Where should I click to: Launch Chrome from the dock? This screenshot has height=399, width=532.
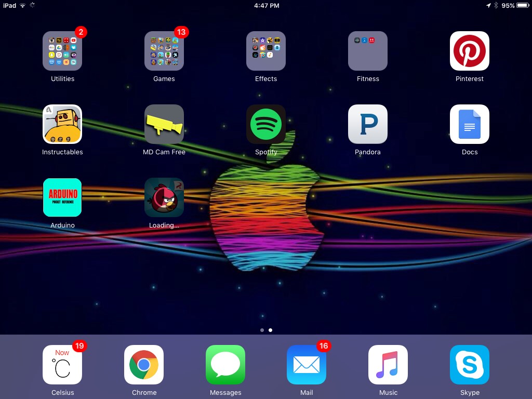point(144,365)
